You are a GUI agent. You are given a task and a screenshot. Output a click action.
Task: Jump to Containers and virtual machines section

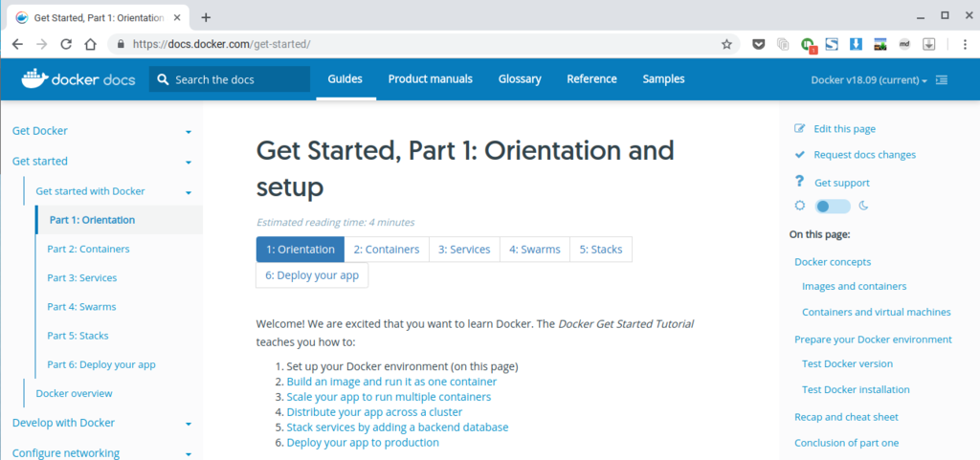(x=877, y=312)
